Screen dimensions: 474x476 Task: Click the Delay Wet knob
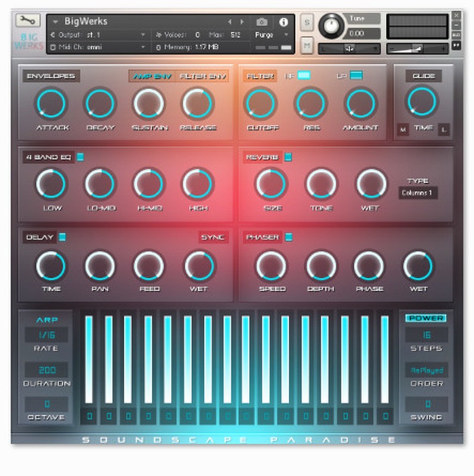tap(199, 266)
